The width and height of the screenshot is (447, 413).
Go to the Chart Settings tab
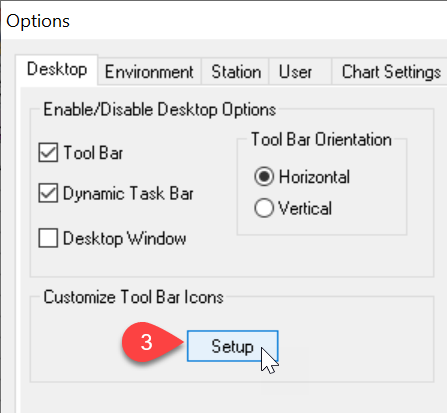(x=391, y=72)
